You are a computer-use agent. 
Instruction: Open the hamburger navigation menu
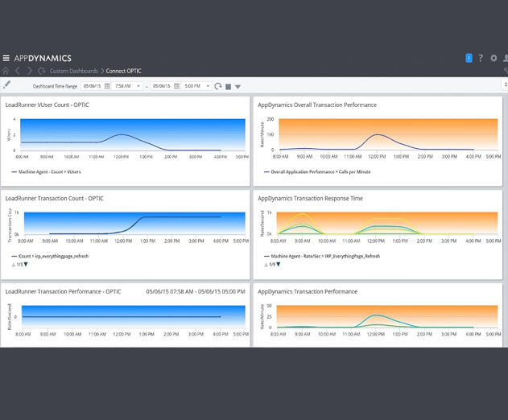(x=6, y=58)
